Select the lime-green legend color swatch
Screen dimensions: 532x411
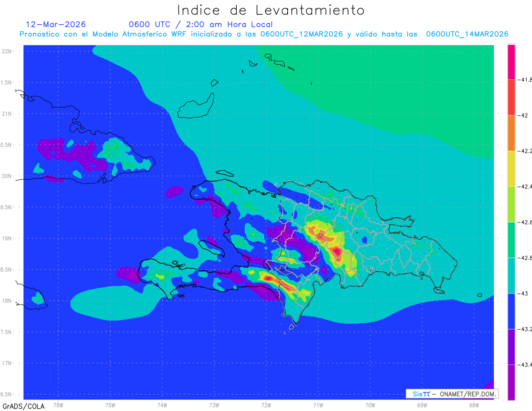pos(511,204)
